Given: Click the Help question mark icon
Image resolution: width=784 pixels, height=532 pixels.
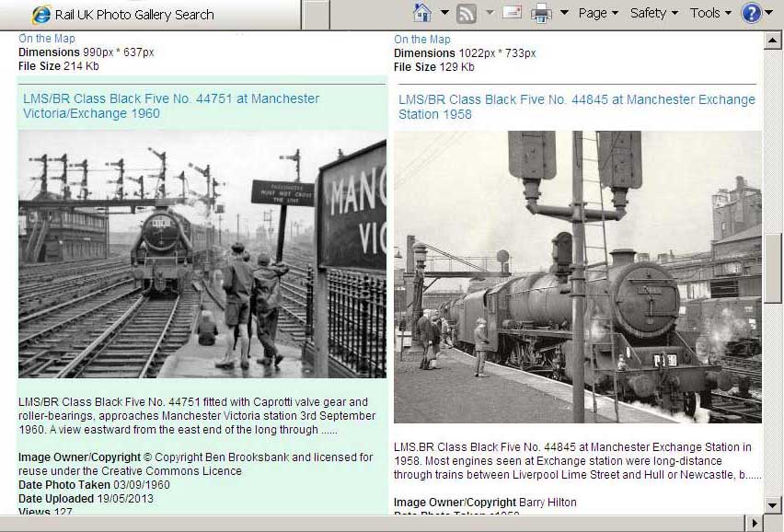Looking at the screenshot, I should 752,13.
